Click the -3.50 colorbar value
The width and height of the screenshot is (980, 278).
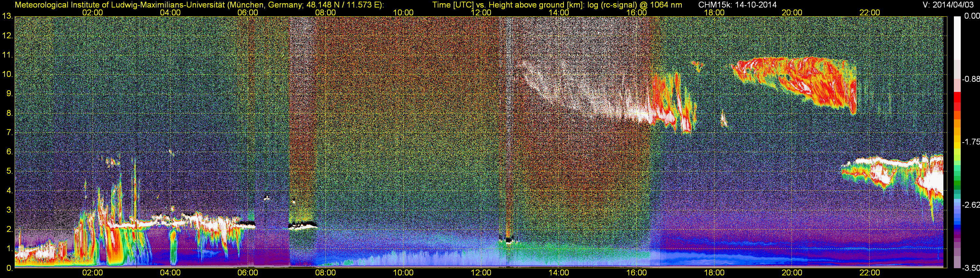(971, 268)
